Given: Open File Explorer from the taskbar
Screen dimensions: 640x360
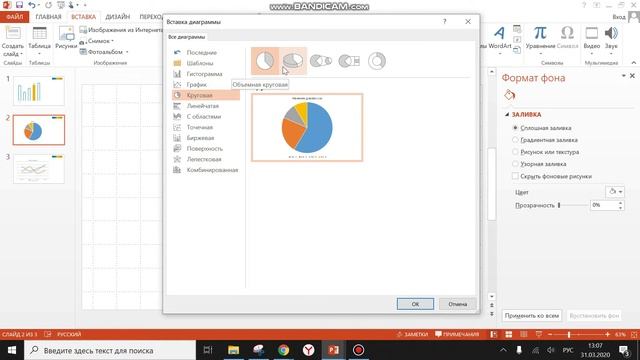Looking at the screenshot, I should (233, 350).
